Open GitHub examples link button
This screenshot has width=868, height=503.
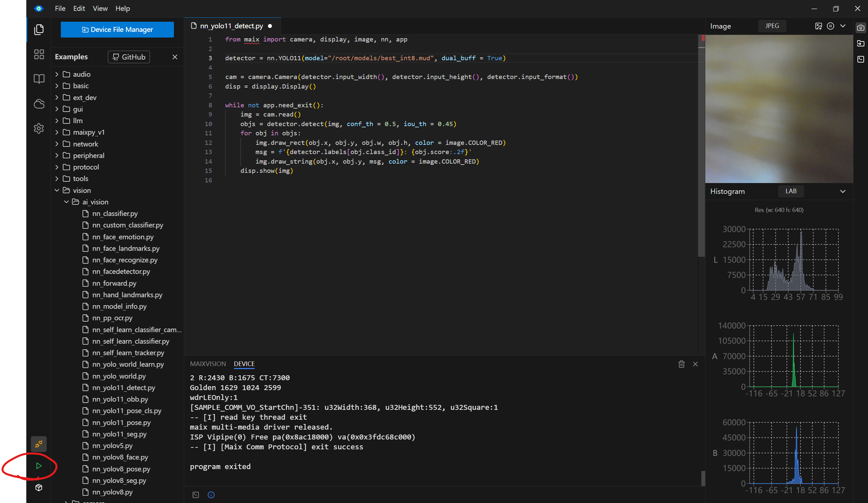pyautogui.click(x=129, y=57)
